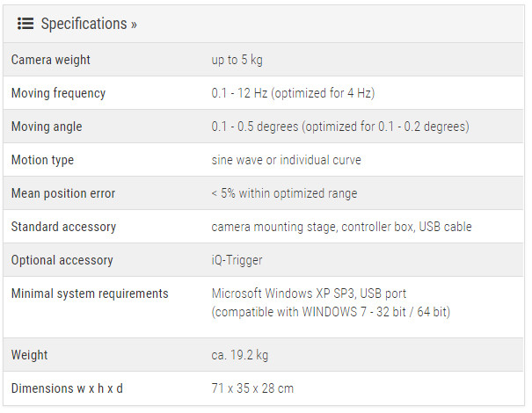The width and height of the screenshot is (532, 413).
Task: Click the '71 x 35 x 28 cm' dimensions
Action: click(x=252, y=388)
